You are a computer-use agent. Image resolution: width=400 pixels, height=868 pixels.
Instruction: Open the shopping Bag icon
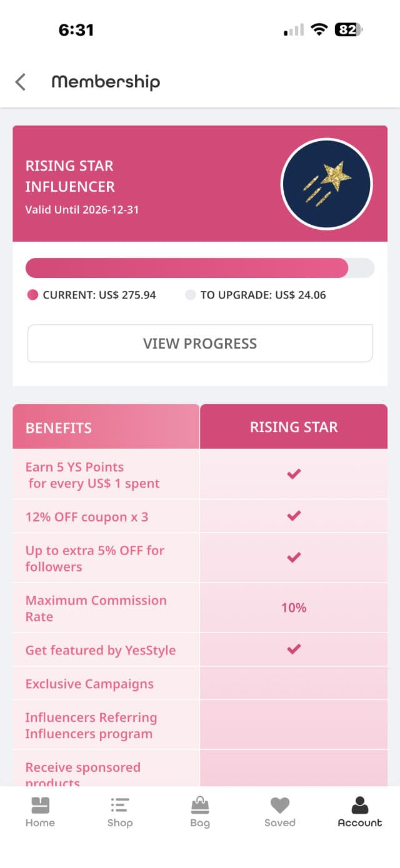point(200,806)
